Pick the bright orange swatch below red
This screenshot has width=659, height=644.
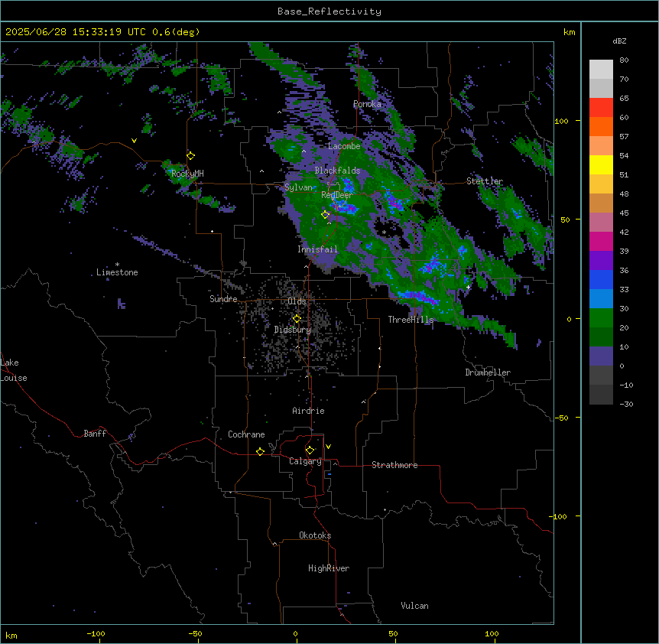pyautogui.click(x=601, y=126)
